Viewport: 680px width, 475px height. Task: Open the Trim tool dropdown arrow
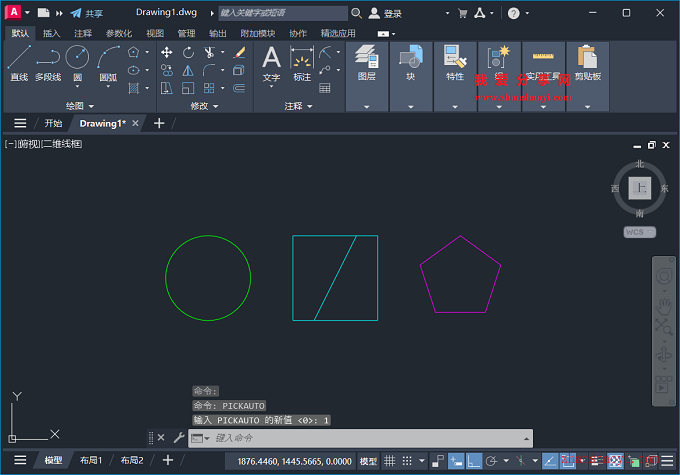tap(222, 52)
